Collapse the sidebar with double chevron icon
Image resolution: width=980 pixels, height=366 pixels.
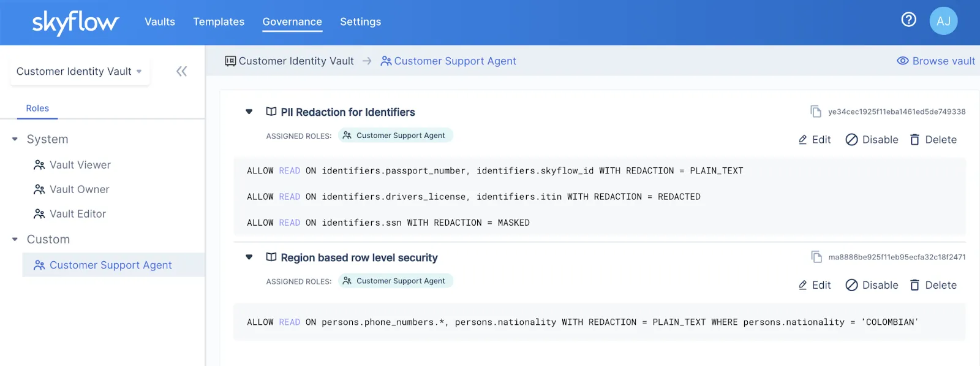click(181, 72)
